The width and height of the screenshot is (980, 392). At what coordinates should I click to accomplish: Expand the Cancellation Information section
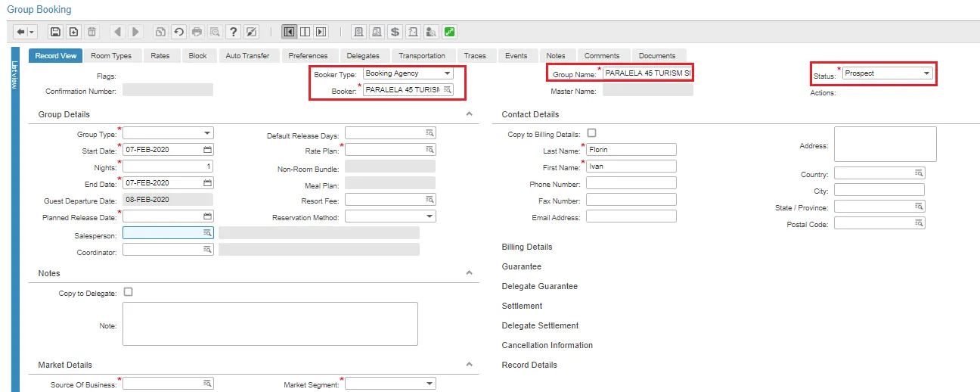tap(547, 345)
